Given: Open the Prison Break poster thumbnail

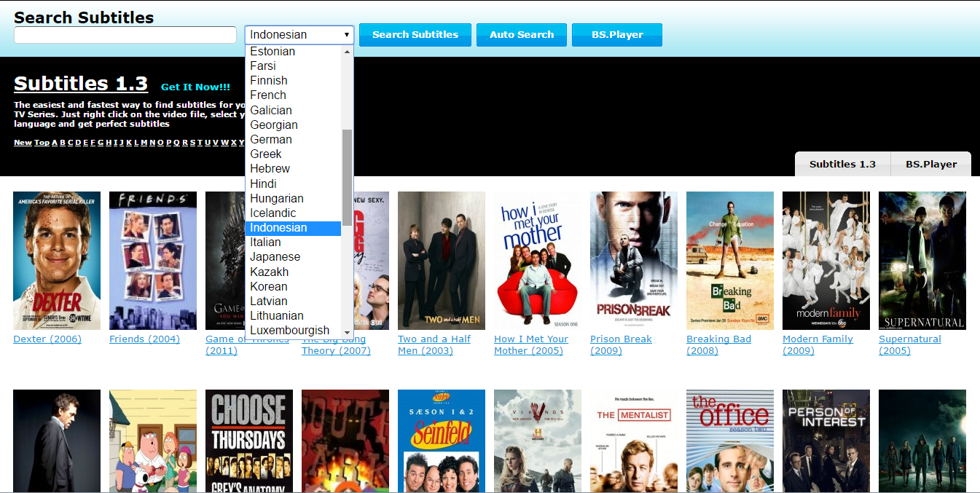Looking at the screenshot, I should (634, 261).
